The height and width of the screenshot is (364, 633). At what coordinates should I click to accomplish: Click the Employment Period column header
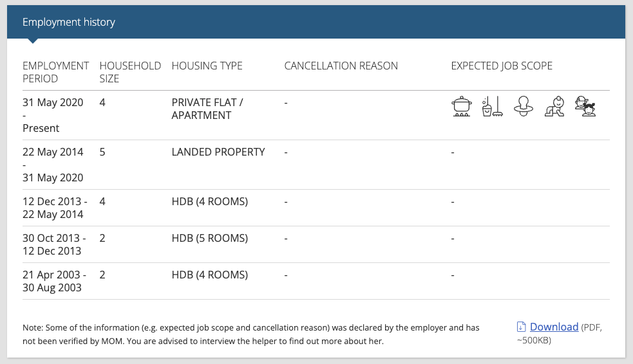(56, 72)
